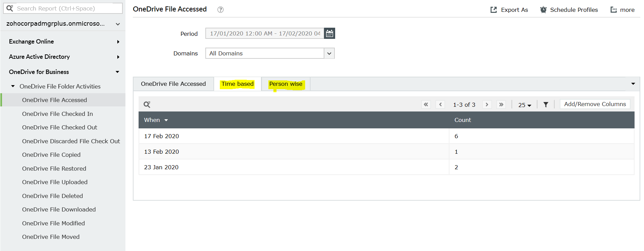Click the Schedule Profiles label
The image size is (644, 251).
pos(574,10)
